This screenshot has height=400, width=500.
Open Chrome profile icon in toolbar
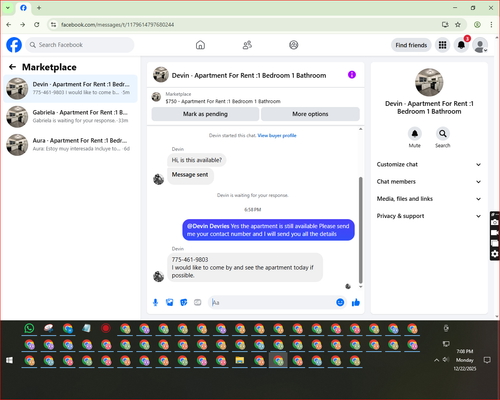pos(477,25)
